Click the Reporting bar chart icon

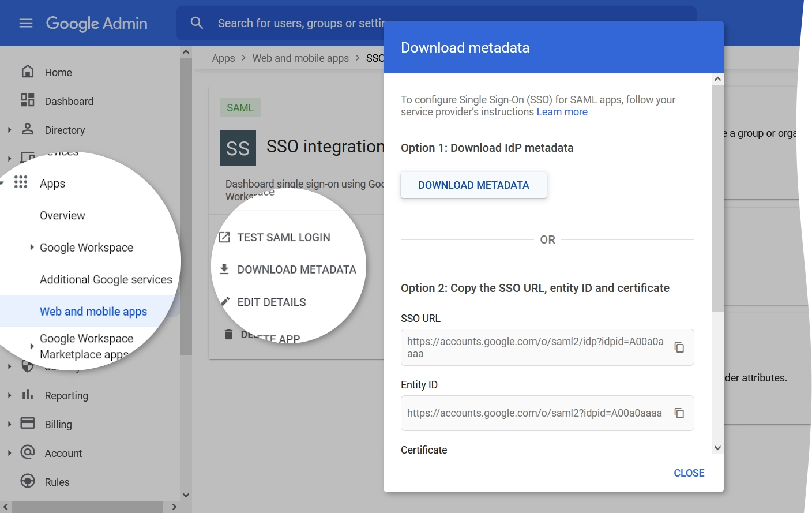coord(28,395)
